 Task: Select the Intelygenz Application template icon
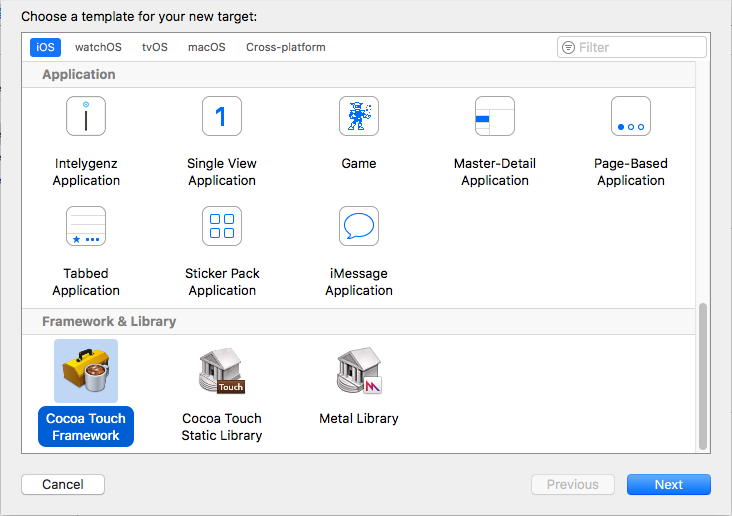[x=86, y=116]
